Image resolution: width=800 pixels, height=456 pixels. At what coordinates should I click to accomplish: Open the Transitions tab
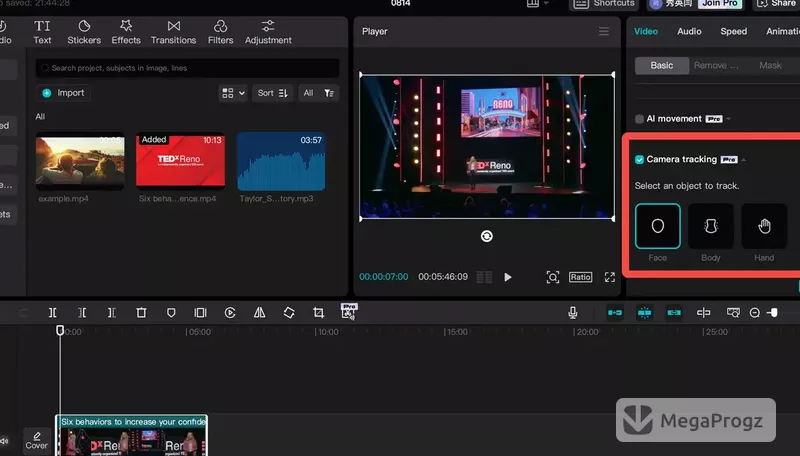[x=173, y=32]
